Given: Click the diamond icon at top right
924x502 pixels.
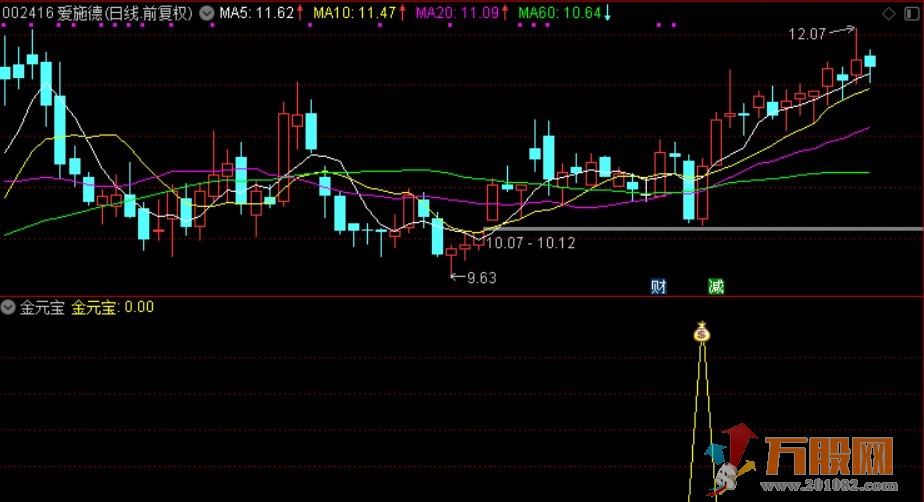Looking at the screenshot, I should click(888, 14).
